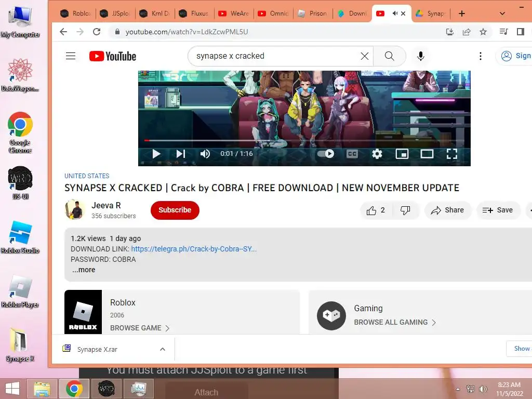Go to YouTube home logo
This screenshot has width=532, height=399.
113,56
